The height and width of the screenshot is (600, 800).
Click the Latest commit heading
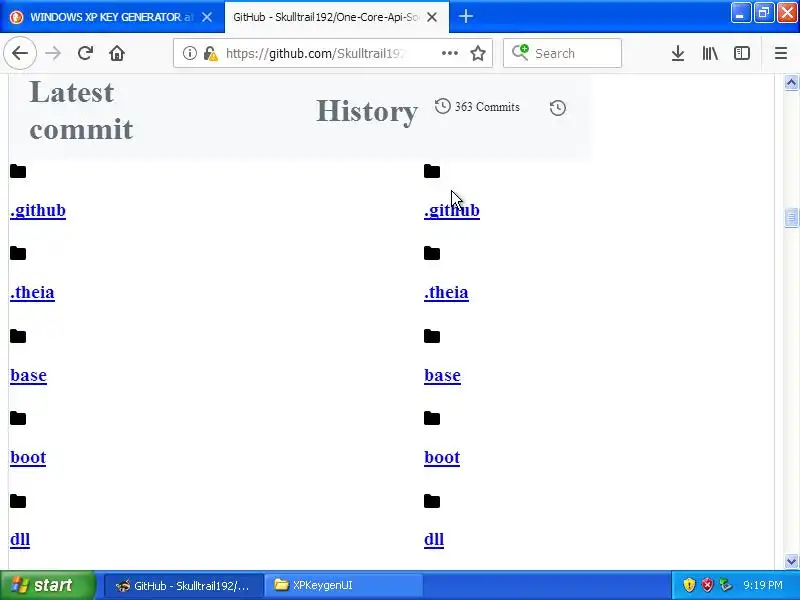(x=81, y=110)
